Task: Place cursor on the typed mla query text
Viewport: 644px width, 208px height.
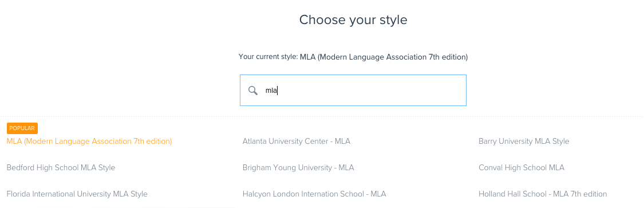Action: tap(271, 91)
